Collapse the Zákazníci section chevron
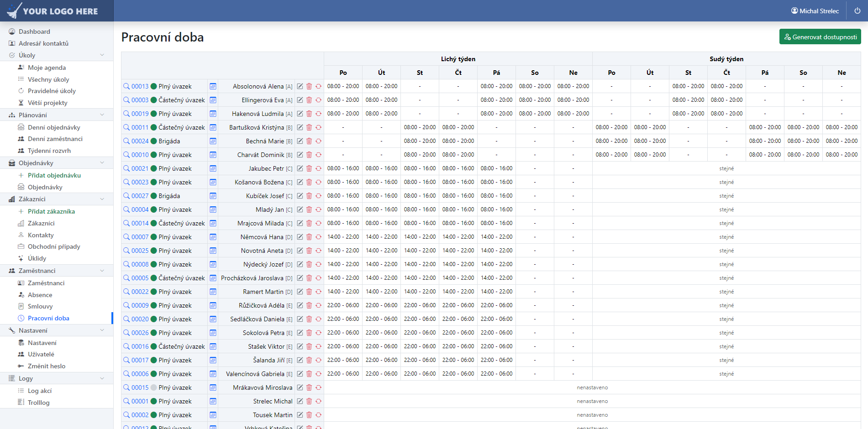Image resolution: width=868 pixels, height=429 pixels. click(x=102, y=199)
